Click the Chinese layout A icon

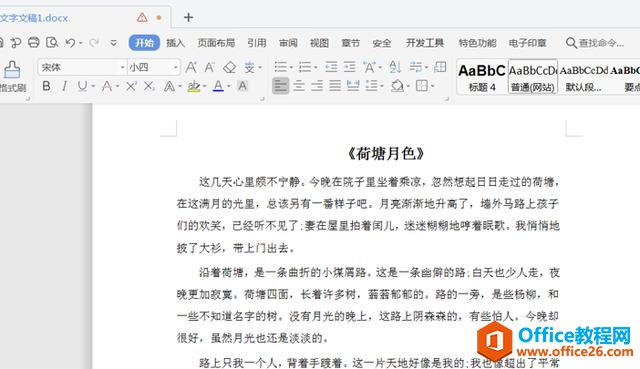point(369,67)
